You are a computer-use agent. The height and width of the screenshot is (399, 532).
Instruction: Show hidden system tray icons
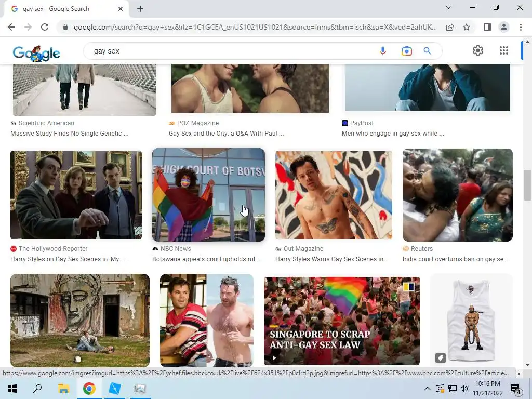point(428,389)
